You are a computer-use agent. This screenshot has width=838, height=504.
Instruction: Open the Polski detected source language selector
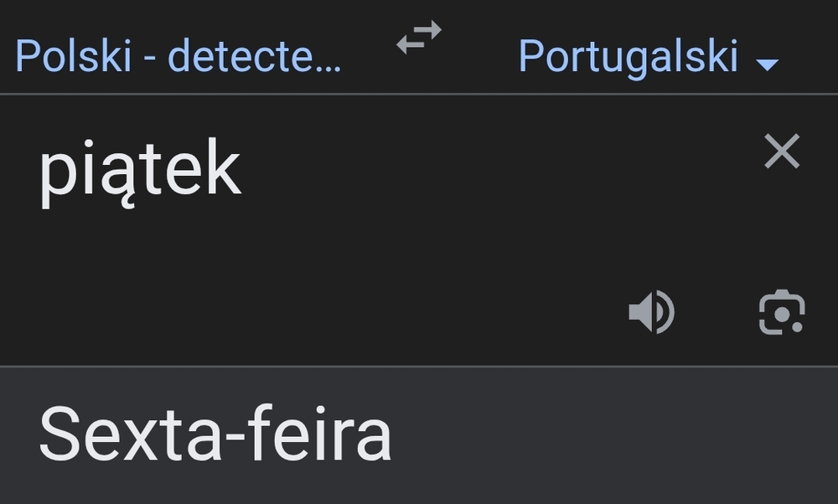coord(178,56)
